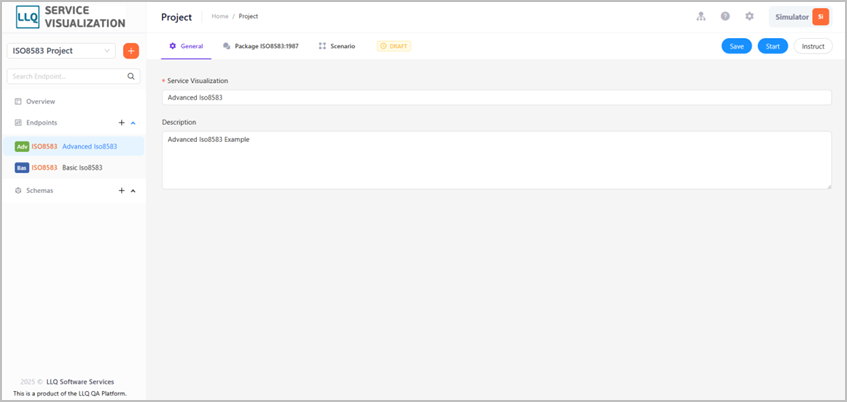The width and height of the screenshot is (847, 402).
Task: Click the Save button
Action: (x=737, y=46)
